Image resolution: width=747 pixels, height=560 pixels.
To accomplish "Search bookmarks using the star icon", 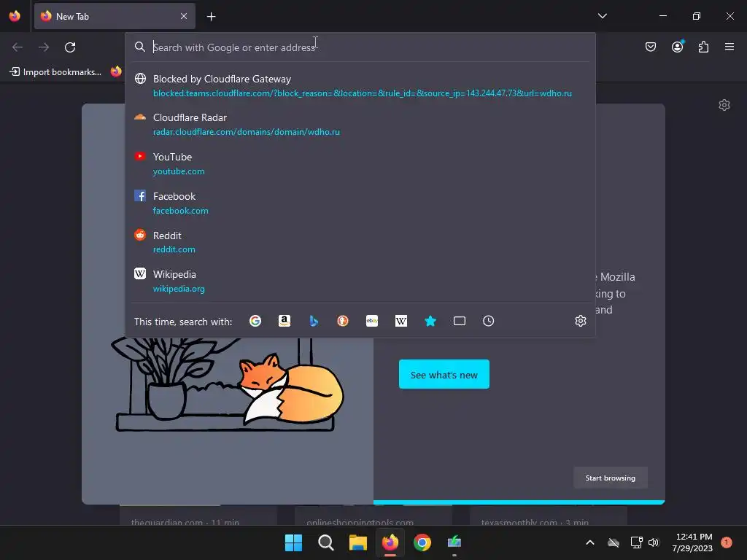I will (430, 321).
